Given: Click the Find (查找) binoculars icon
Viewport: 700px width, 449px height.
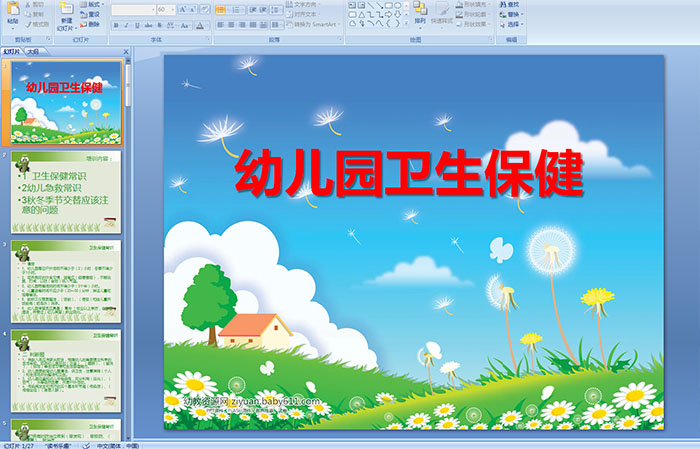Looking at the screenshot, I should click(x=503, y=4).
